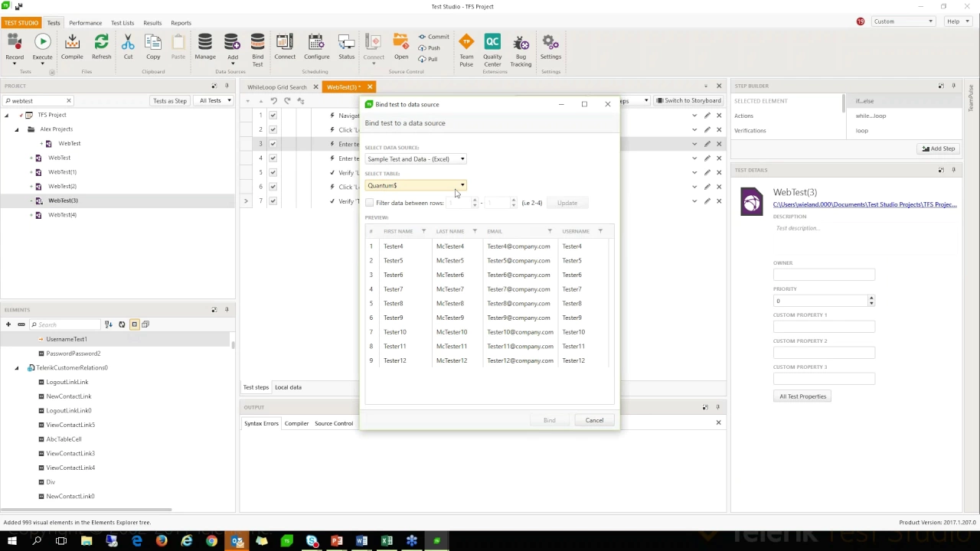Run the test with the Execute icon

[x=42, y=47]
